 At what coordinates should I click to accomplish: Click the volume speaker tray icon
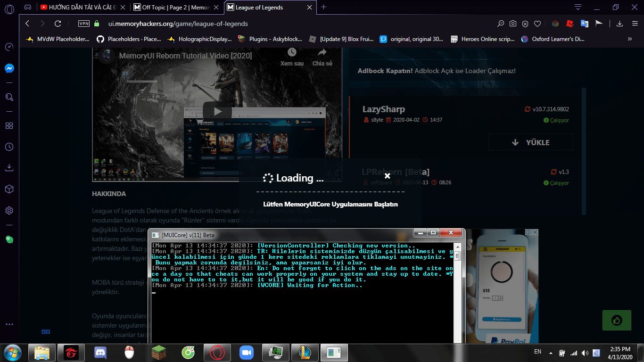585,353
